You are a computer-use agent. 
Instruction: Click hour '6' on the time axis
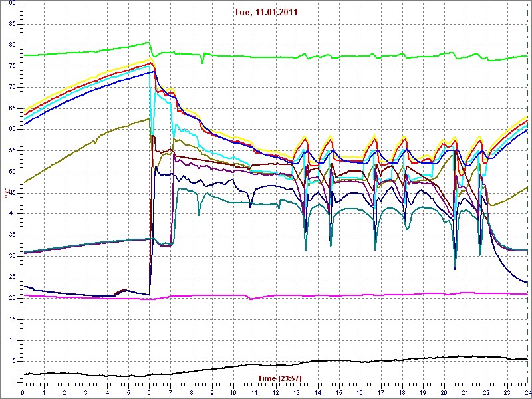(149, 392)
